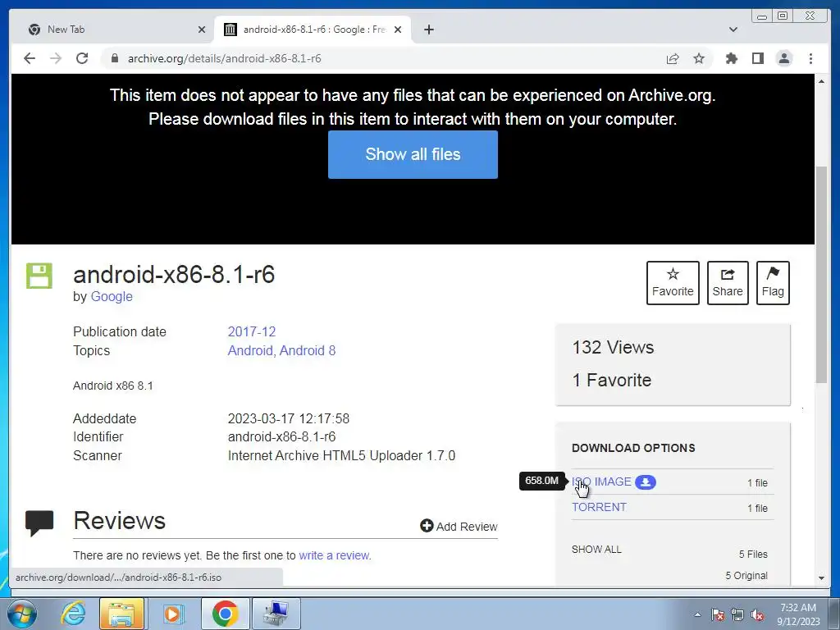This screenshot has width=840, height=630.
Task: Click SHOW ALL download options
Action: [596, 549]
